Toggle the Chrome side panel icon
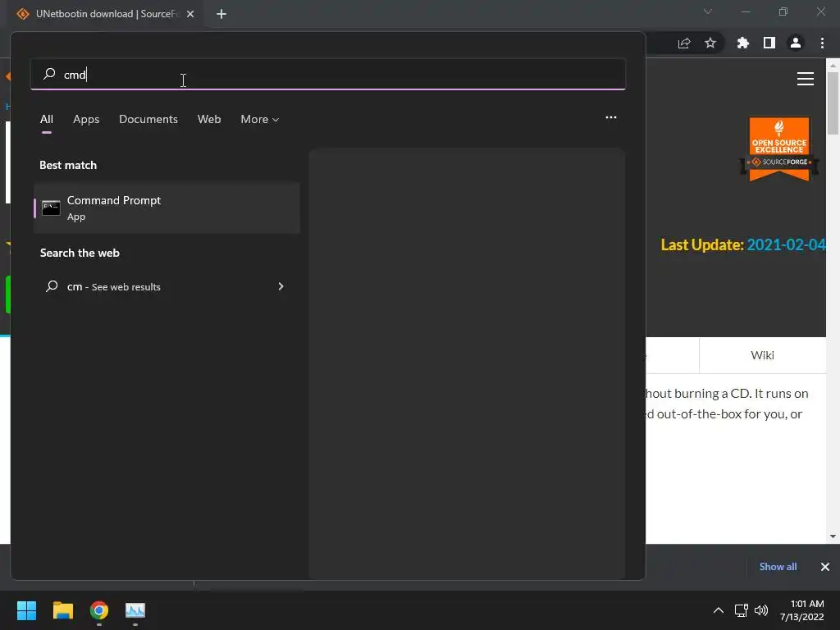840x630 pixels. (769, 43)
